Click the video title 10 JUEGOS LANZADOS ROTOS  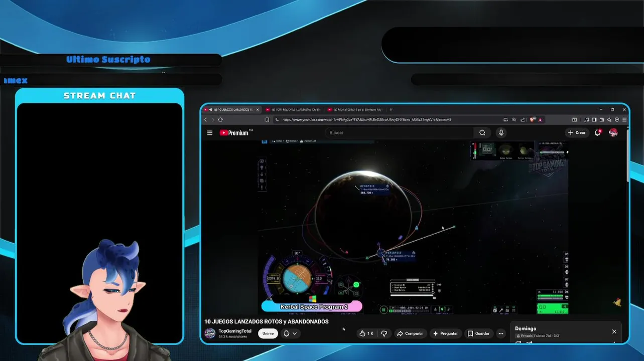coord(266,321)
